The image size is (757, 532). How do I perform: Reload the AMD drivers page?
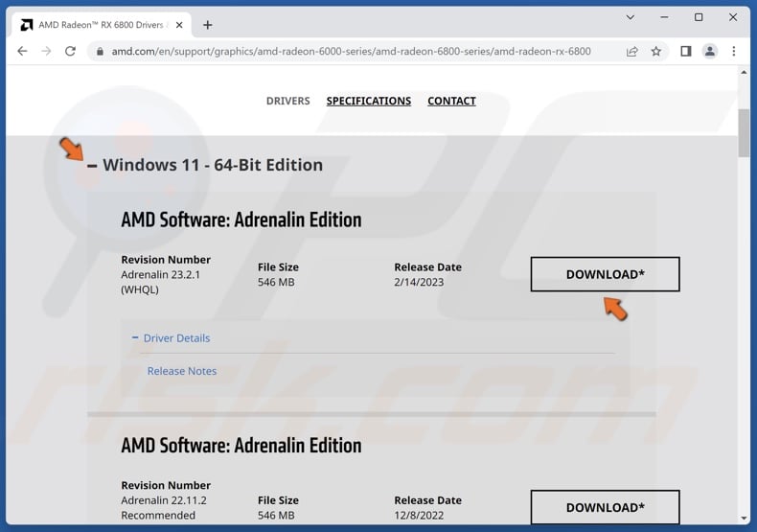pos(71,51)
